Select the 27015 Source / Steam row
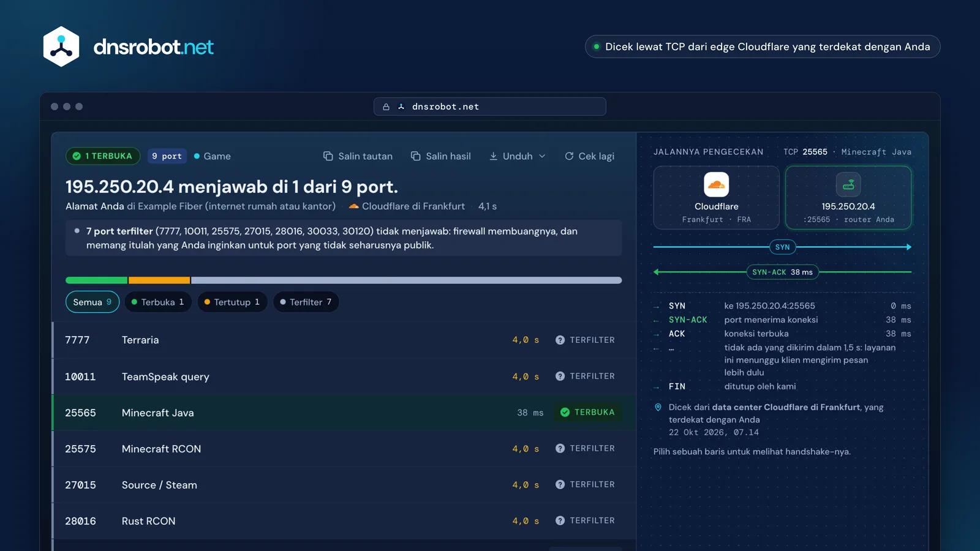 (x=344, y=485)
